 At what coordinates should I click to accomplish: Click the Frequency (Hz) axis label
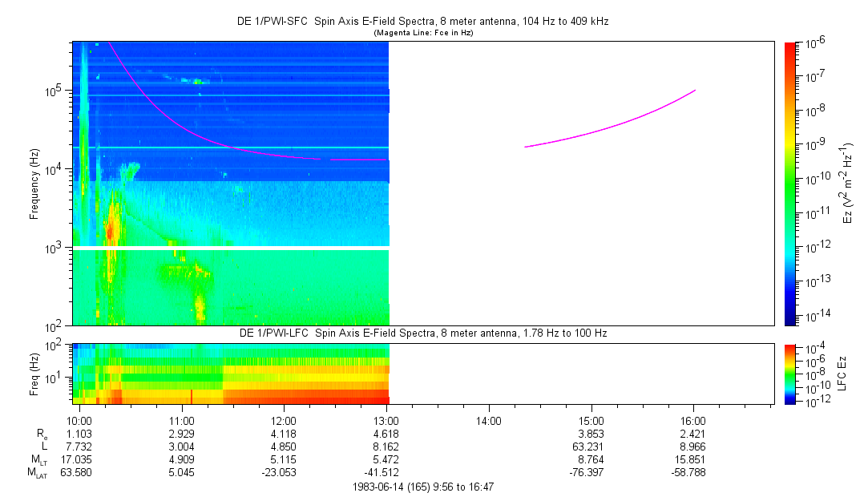34,184
